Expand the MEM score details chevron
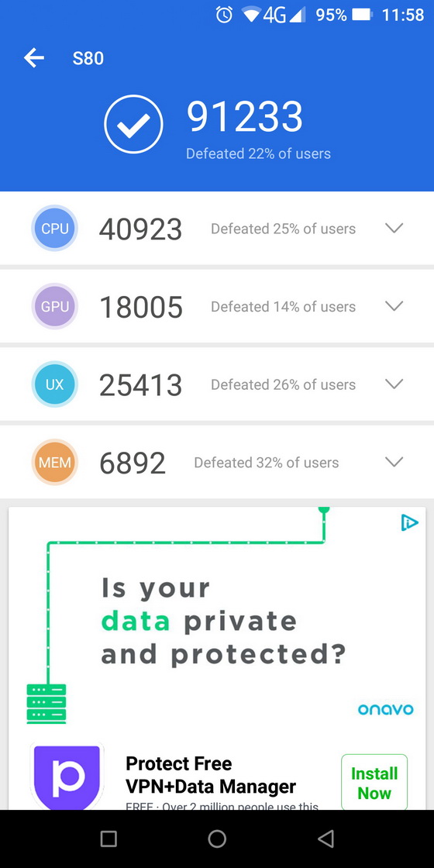The width and height of the screenshot is (434, 868). [x=394, y=462]
